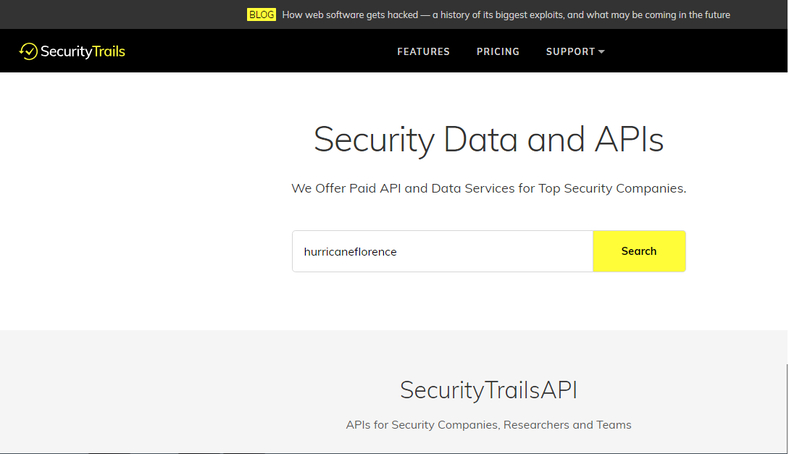Image resolution: width=789 pixels, height=454 pixels.
Task: Open the "How web software gets hacked" blog link
Action: point(506,15)
